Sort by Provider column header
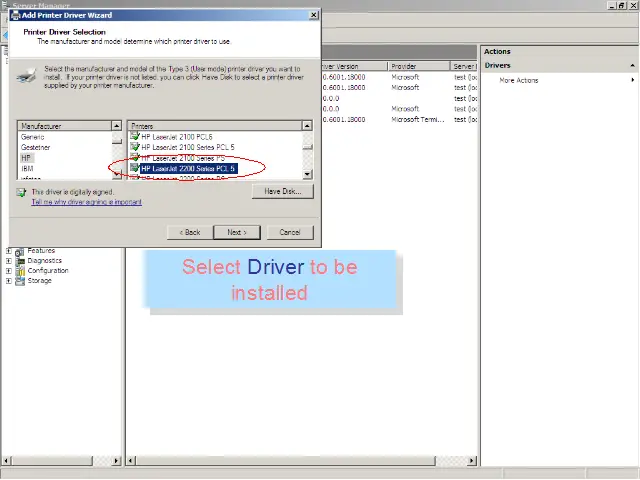The image size is (640, 480). [x=418, y=66]
